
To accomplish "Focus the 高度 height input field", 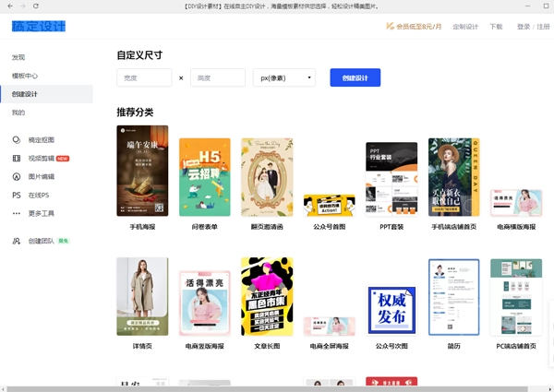I will coord(218,77).
